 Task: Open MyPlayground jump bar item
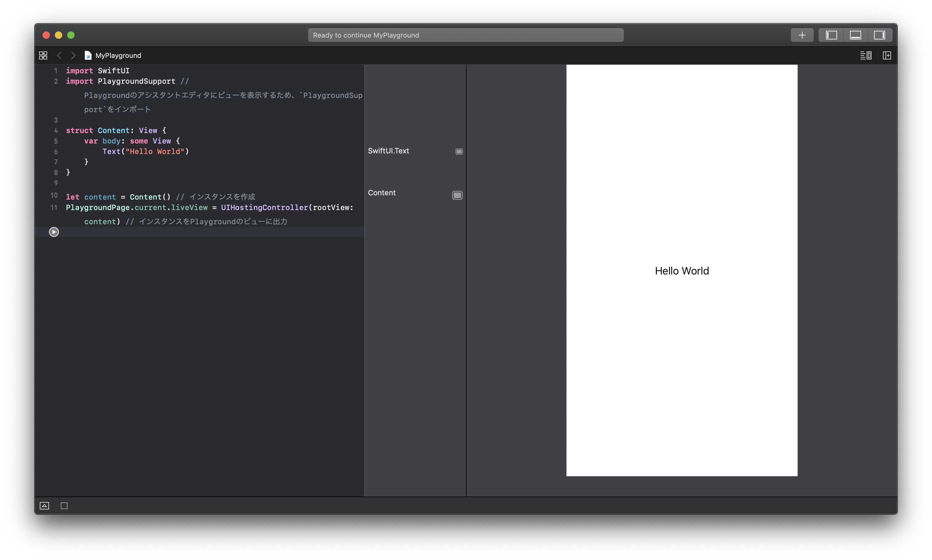(118, 55)
